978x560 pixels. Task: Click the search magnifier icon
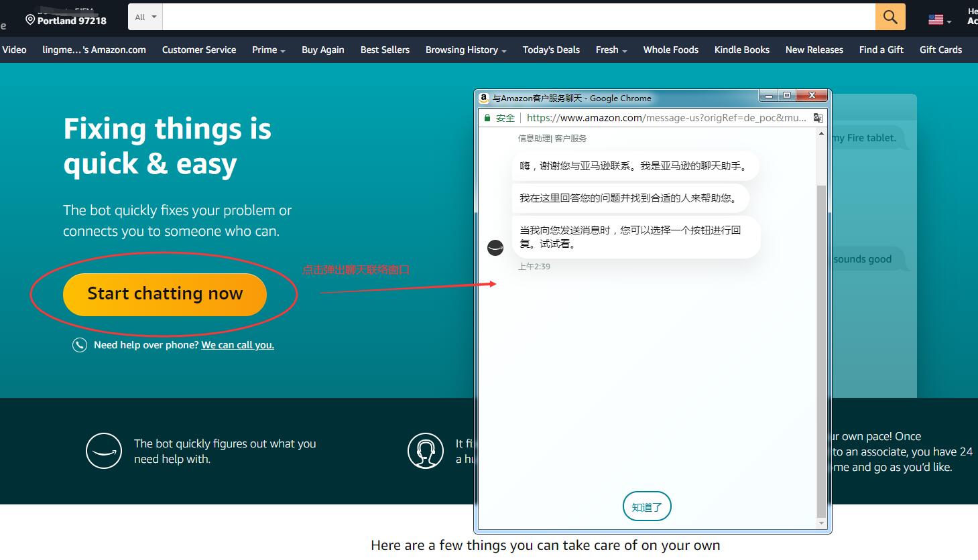pos(890,16)
